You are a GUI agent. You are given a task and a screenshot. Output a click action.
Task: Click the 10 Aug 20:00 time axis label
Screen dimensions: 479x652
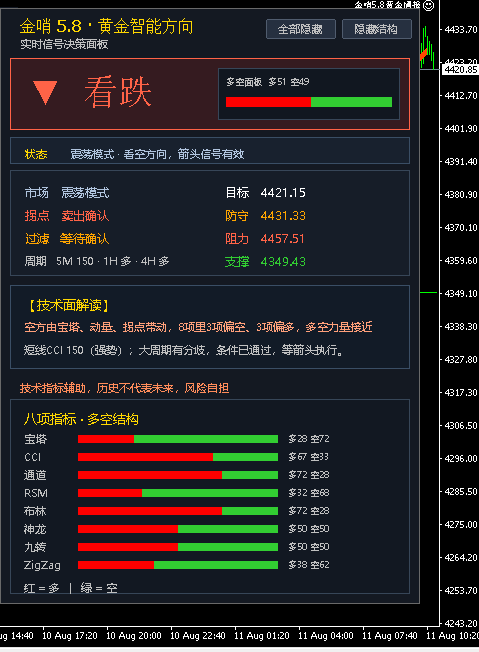click(x=133, y=636)
